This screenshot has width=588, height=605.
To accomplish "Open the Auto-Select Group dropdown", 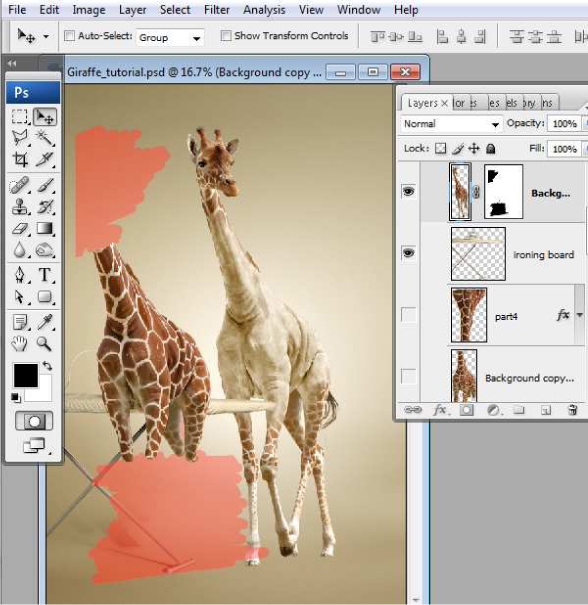I will point(170,37).
